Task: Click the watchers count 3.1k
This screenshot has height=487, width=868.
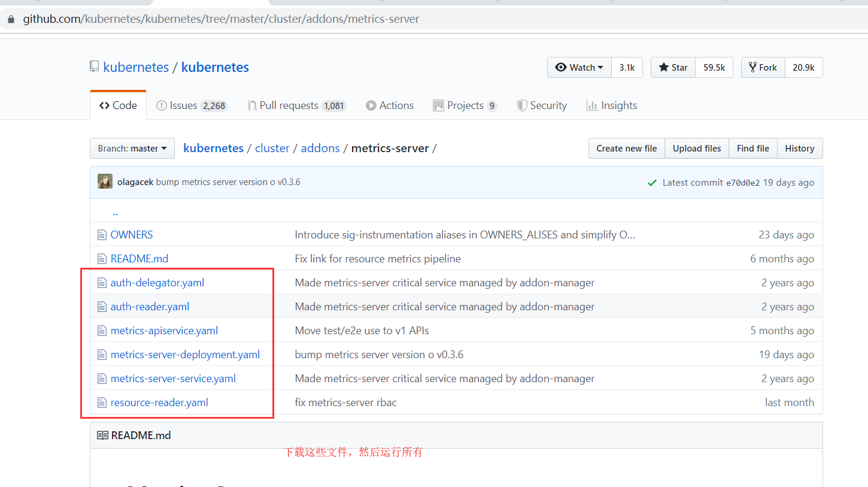Action: pyautogui.click(x=627, y=68)
